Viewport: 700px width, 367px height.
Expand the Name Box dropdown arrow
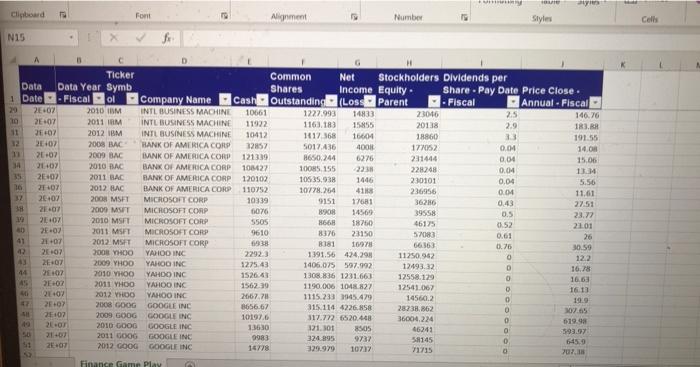(x=71, y=38)
